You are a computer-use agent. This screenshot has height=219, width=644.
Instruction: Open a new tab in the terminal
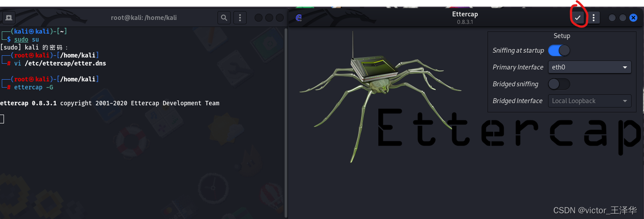tap(9, 18)
